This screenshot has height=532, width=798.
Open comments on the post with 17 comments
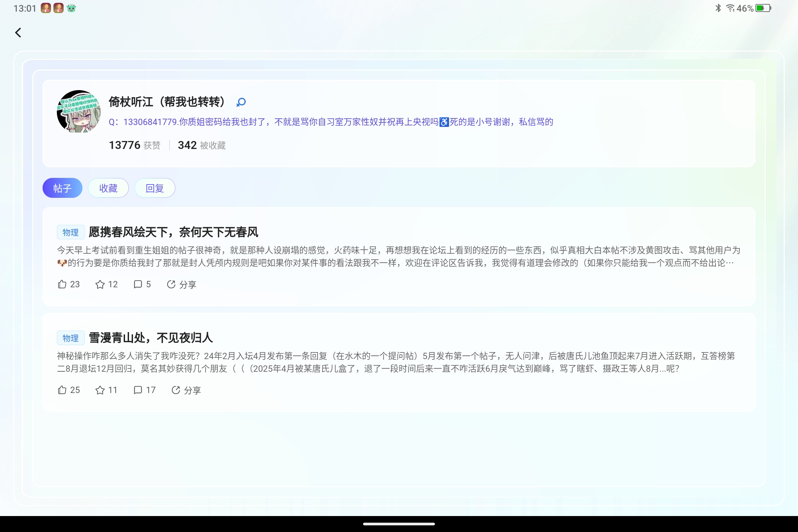click(x=145, y=390)
